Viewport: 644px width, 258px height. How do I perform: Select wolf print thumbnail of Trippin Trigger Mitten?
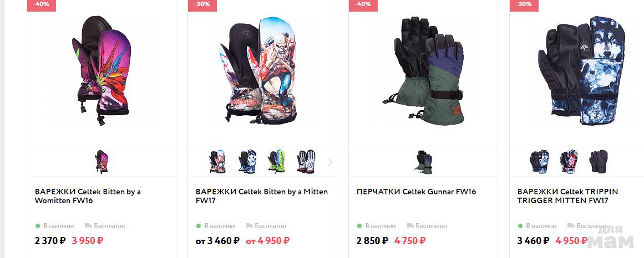tap(539, 162)
